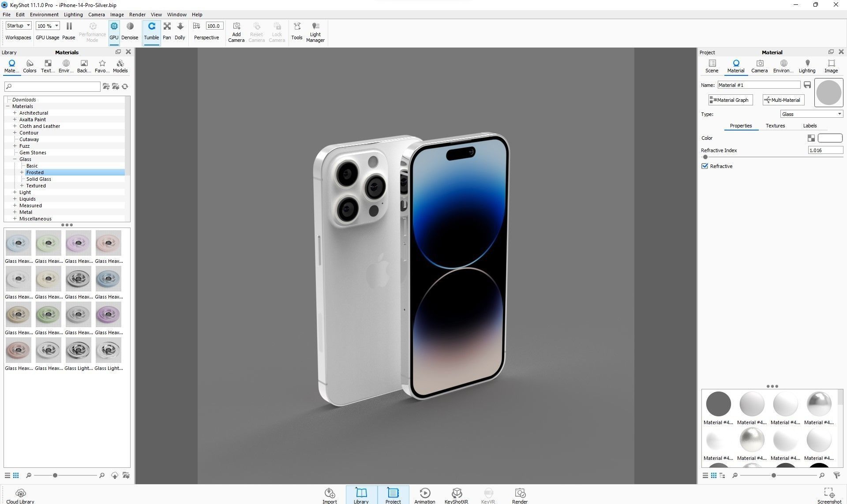
Task: Open the material Type dropdown
Action: (811, 114)
